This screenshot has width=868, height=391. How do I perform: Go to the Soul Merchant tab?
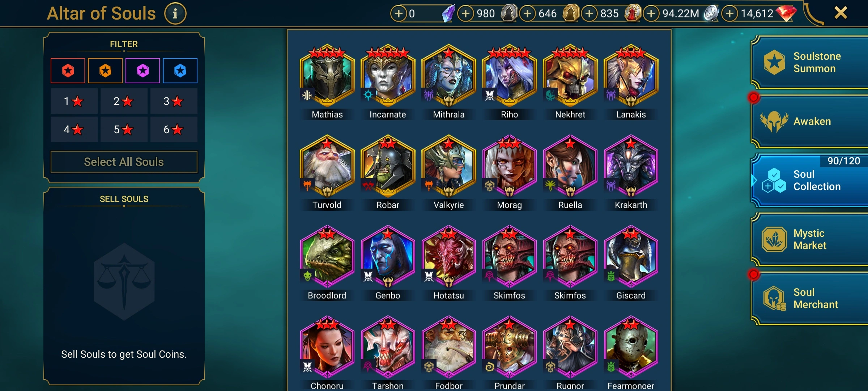pos(810,298)
